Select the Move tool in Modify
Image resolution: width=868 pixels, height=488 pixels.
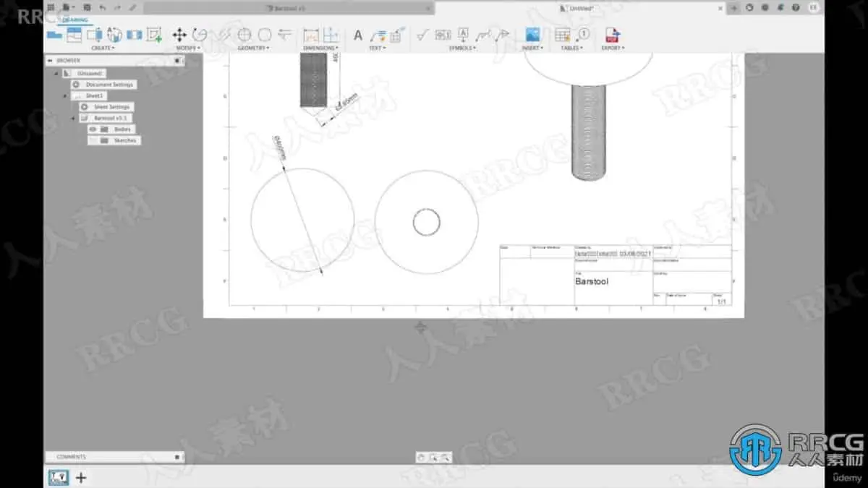pyautogui.click(x=179, y=34)
